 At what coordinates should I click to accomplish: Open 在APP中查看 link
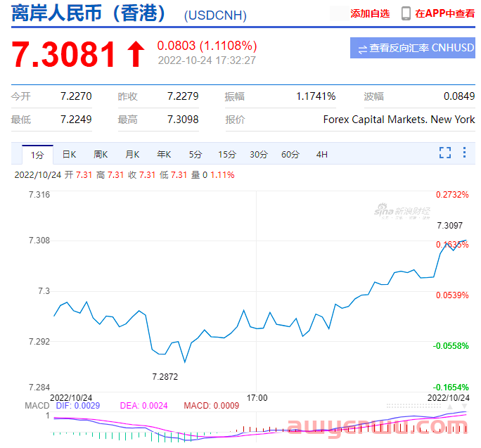pyautogui.click(x=444, y=13)
